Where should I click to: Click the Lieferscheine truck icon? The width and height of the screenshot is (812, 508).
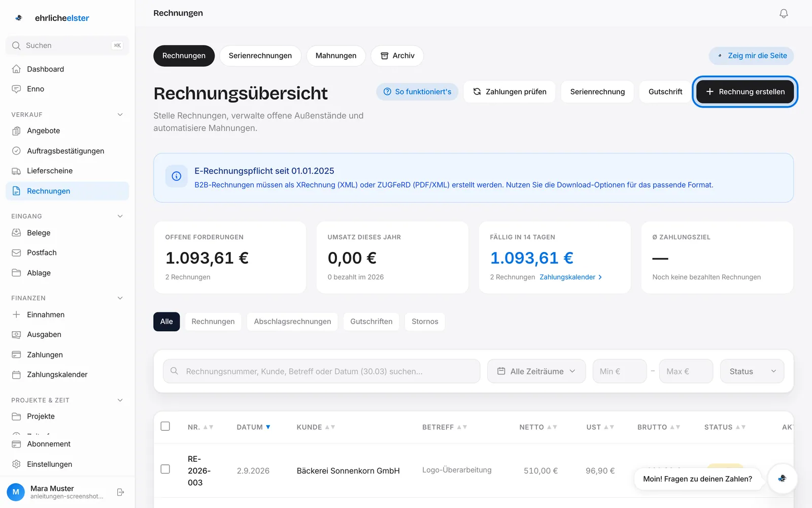point(16,171)
